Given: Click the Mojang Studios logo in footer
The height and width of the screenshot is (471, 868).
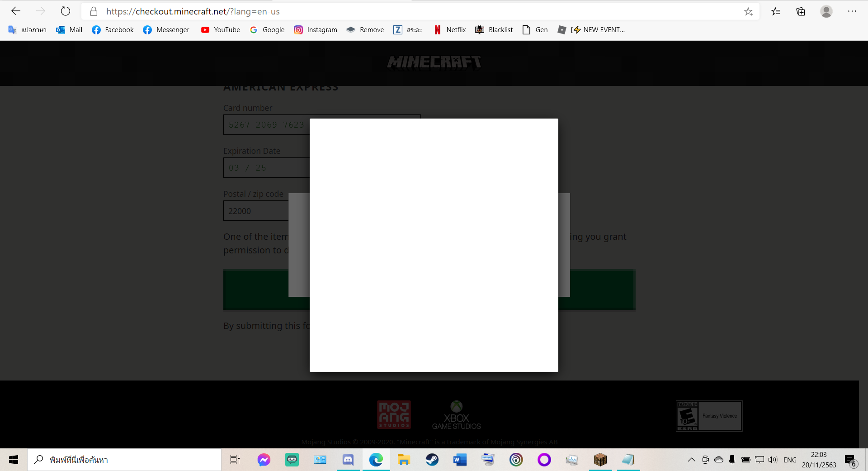Looking at the screenshot, I should (x=394, y=414).
